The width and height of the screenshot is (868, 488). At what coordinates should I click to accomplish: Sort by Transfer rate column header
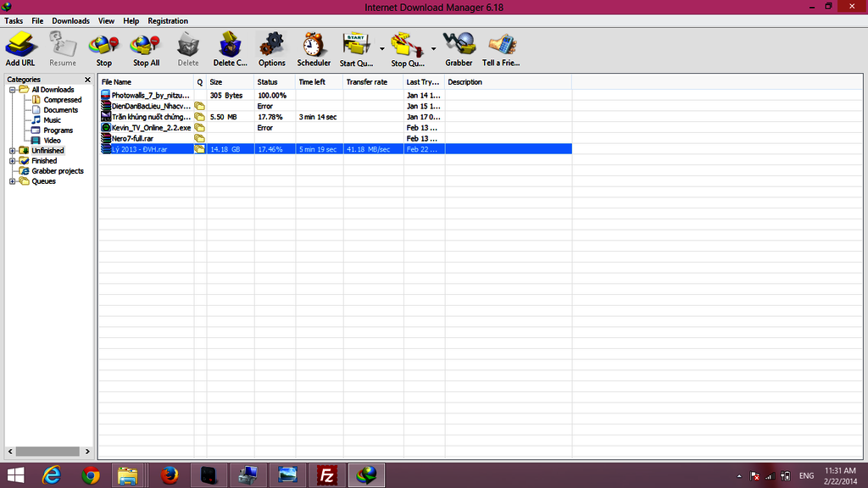(x=373, y=82)
